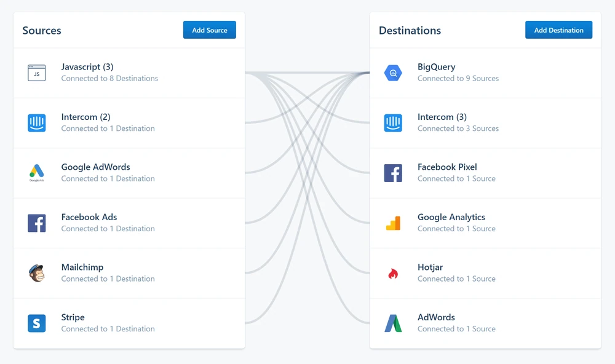Click 'Connected to 9 Sources' under BigQuery
Image resolution: width=615 pixels, height=364 pixels.
click(458, 79)
